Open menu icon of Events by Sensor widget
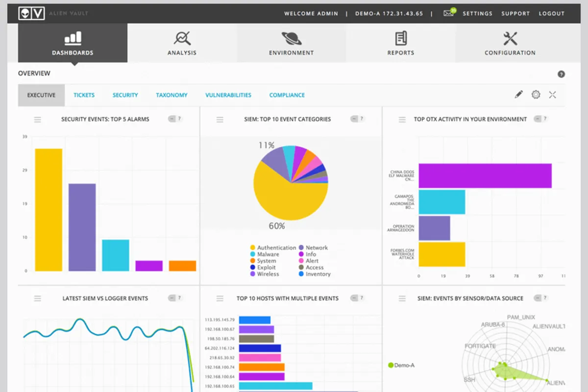Screen dimensions: 588x392 point(402,298)
